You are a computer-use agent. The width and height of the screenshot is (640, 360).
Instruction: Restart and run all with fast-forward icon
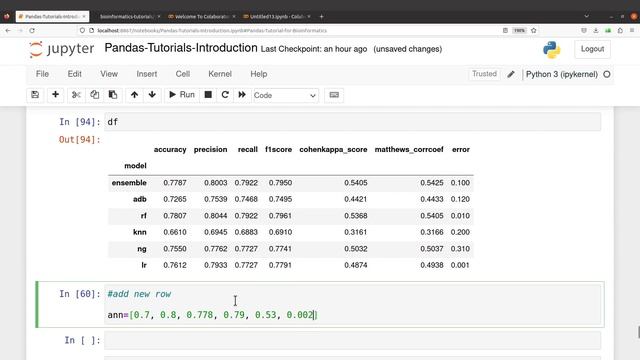[242, 95]
